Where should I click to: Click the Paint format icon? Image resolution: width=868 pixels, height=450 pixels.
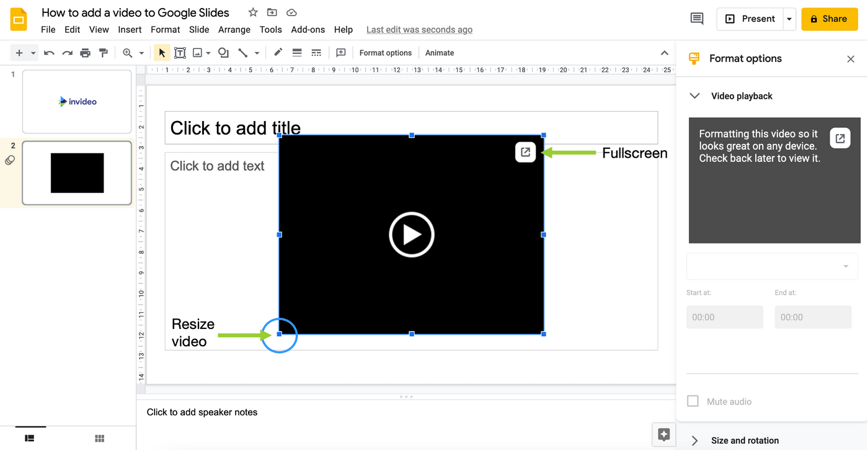[x=103, y=53]
